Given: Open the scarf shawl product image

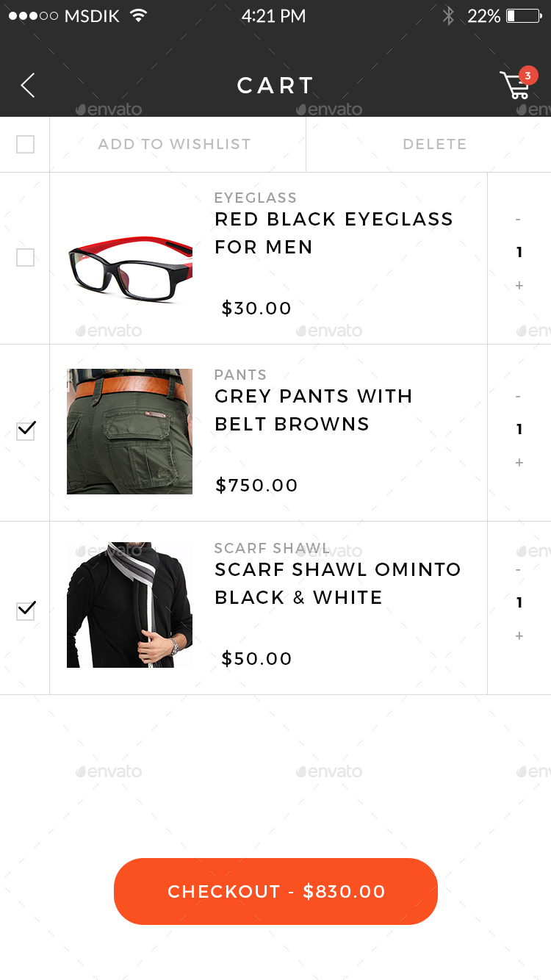Looking at the screenshot, I should [x=129, y=605].
